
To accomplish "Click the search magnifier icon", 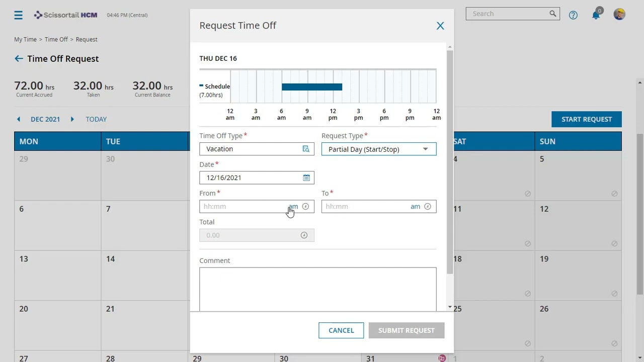I will tap(552, 14).
